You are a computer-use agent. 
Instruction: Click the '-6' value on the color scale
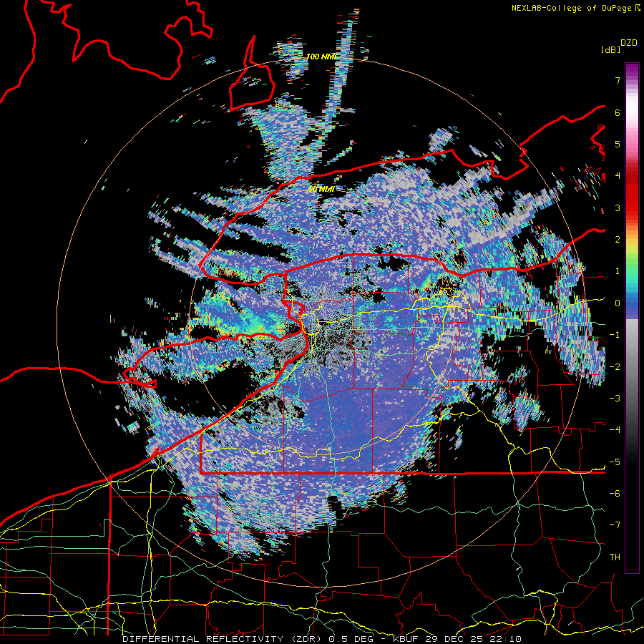pyautogui.click(x=615, y=494)
